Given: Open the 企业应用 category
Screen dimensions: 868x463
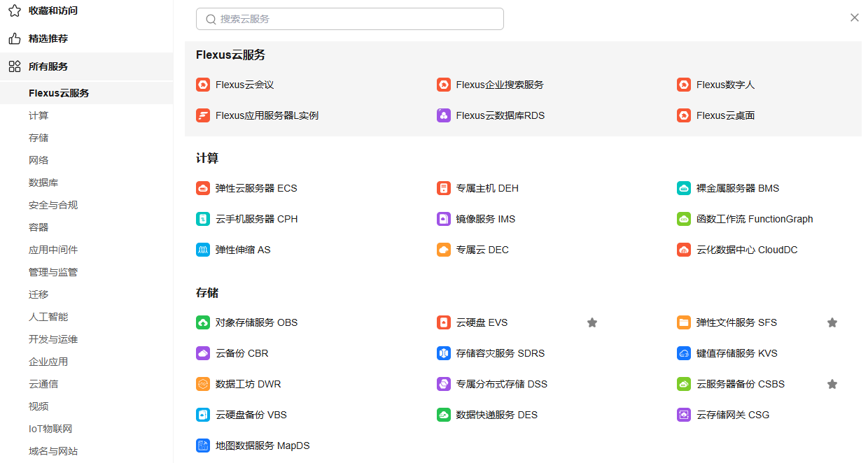Looking at the screenshot, I should point(48,362).
